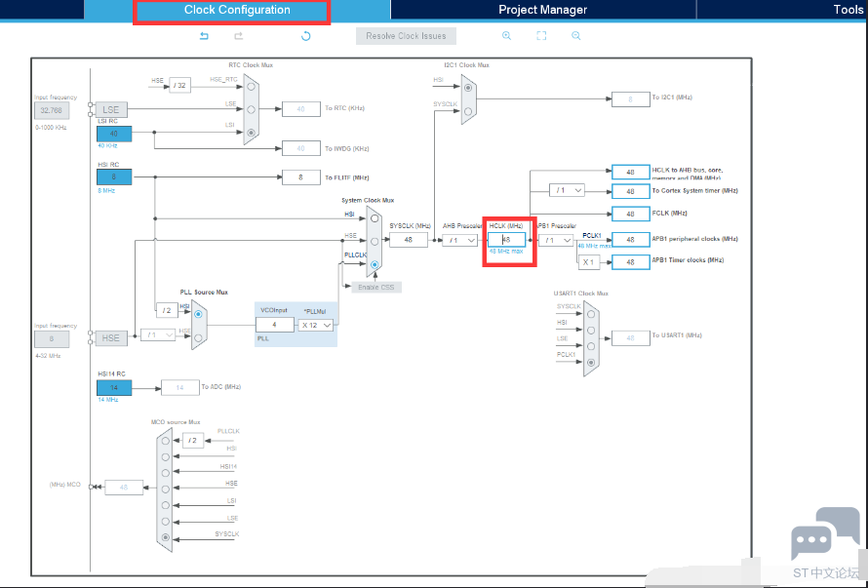The height and width of the screenshot is (588, 868).
Task: Open Cortex System timer divider dropdown
Action: 568,190
